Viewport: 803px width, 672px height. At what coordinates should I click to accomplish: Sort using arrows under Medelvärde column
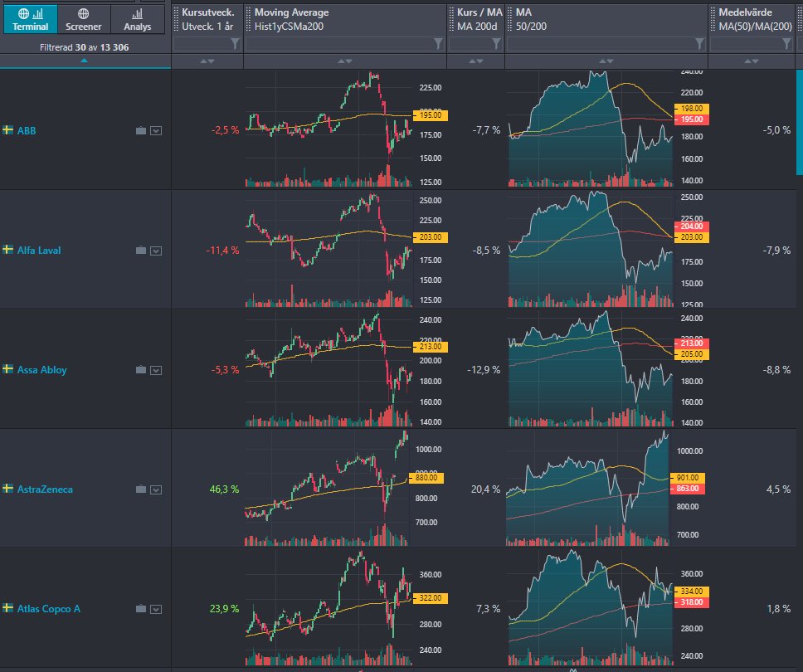pyautogui.click(x=752, y=61)
